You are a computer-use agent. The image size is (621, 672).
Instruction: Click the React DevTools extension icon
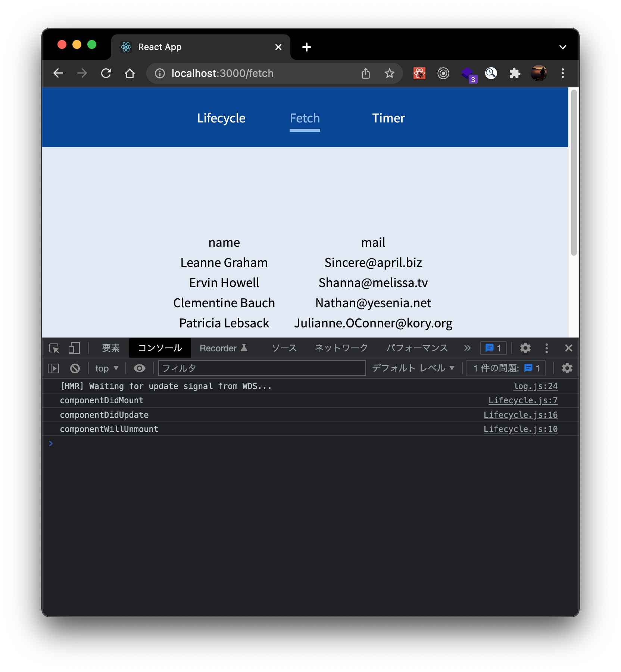click(x=419, y=73)
